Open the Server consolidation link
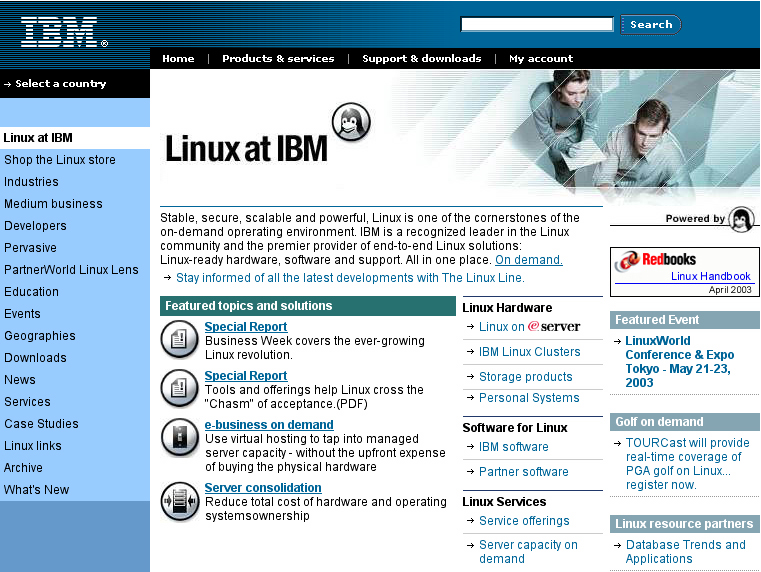Image resolution: width=761 pixels, height=572 pixels. tap(263, 488)
